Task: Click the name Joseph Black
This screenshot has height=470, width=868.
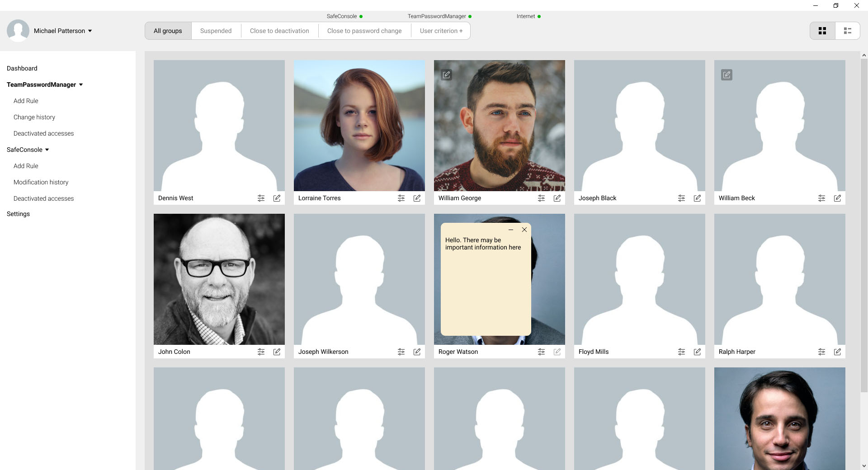Action: pyautogui.click(x=597, y=198)
